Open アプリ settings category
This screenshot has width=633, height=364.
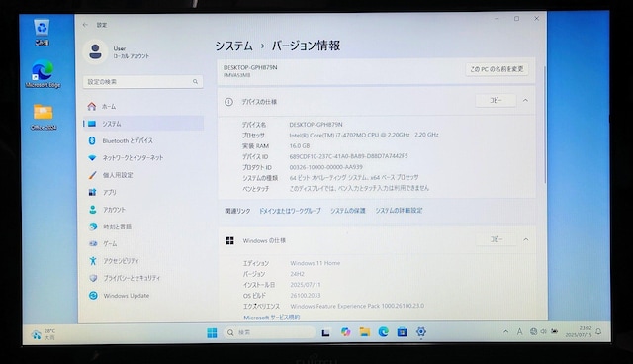click(x=143, y=193)
